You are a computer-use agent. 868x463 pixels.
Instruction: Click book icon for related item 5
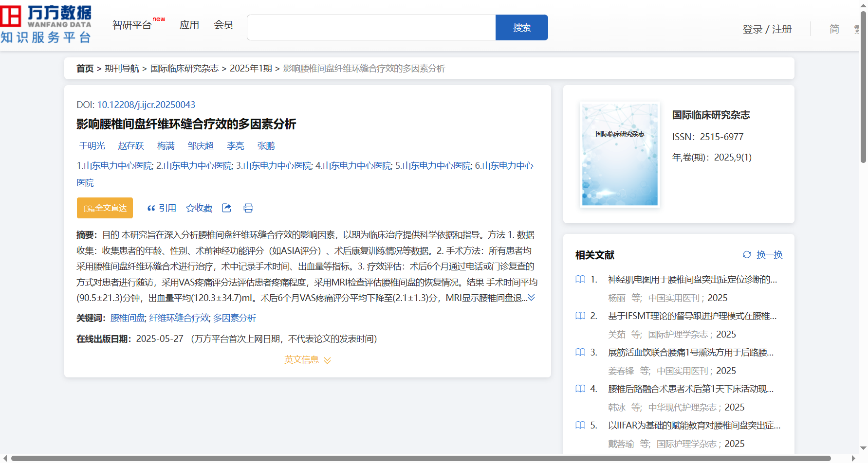pos(580,425)
